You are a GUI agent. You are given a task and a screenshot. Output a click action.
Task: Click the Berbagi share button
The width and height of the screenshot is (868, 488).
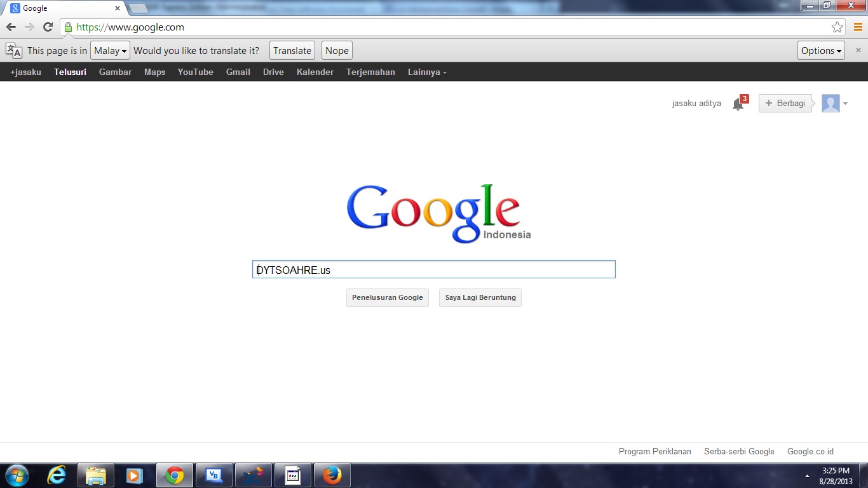pos(785,103)
